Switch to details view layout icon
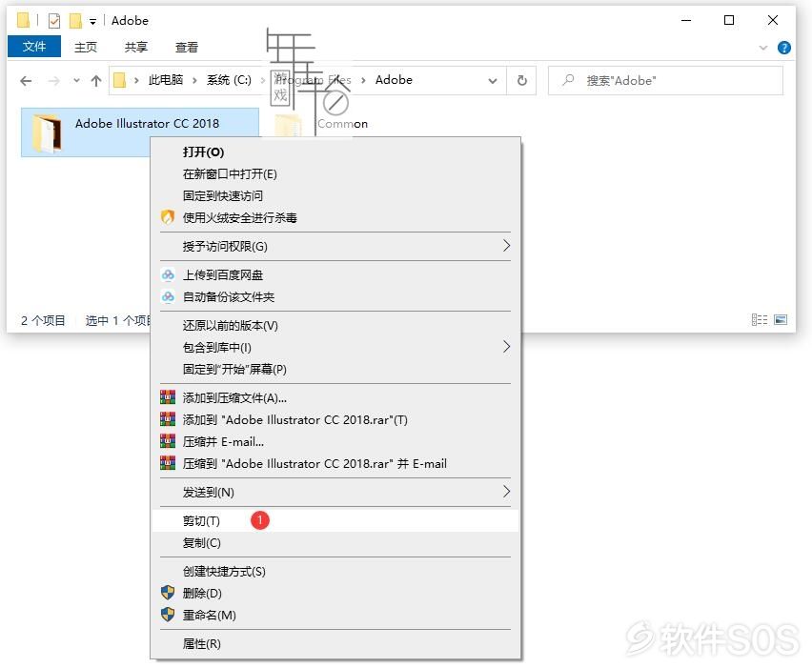 760,320
